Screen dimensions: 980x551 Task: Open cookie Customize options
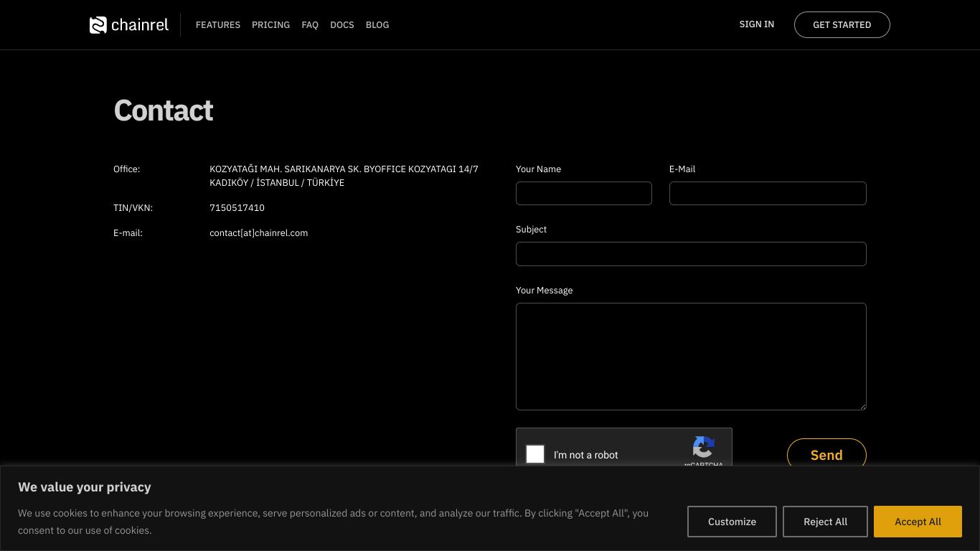(x=732, y=522)
